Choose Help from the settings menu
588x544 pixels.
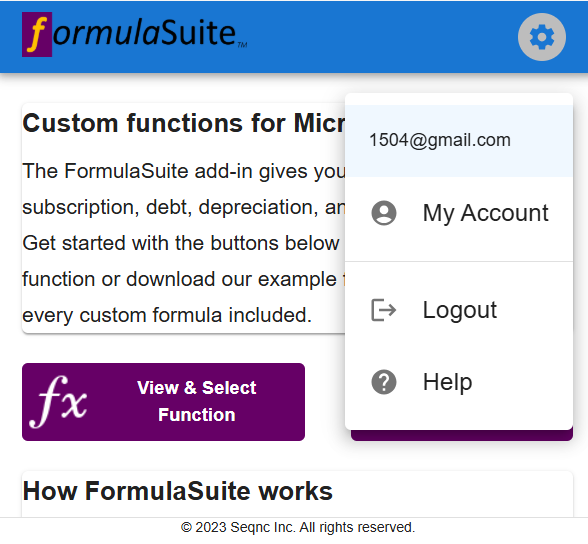point(459,382)
